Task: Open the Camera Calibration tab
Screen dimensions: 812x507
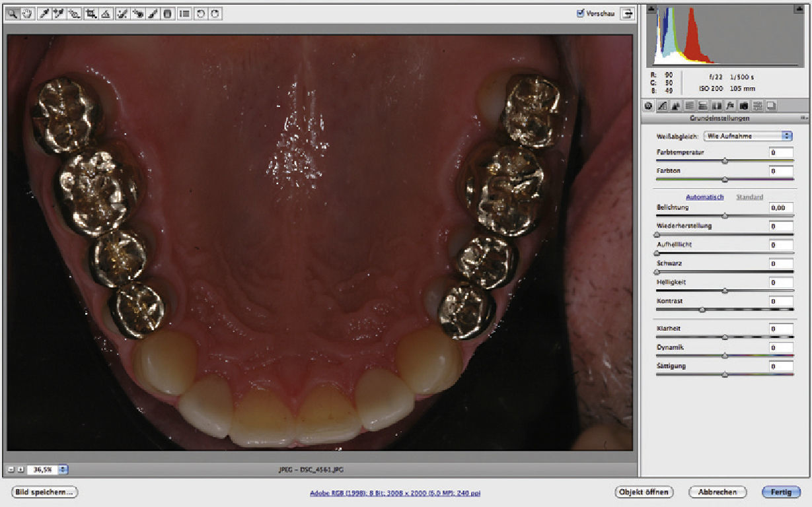Action: click(x=745, y=106)
